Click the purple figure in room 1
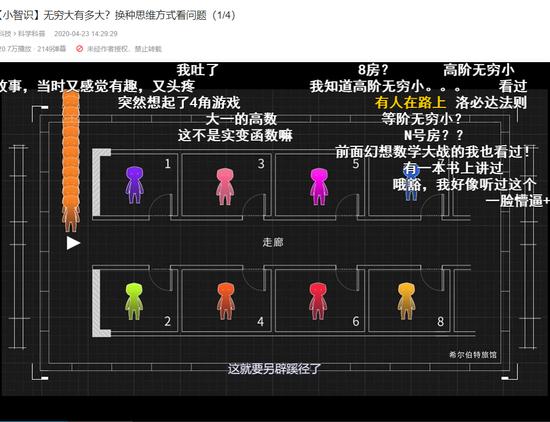Viewport: 550px width, 422px height. click(x=134, y=185)
